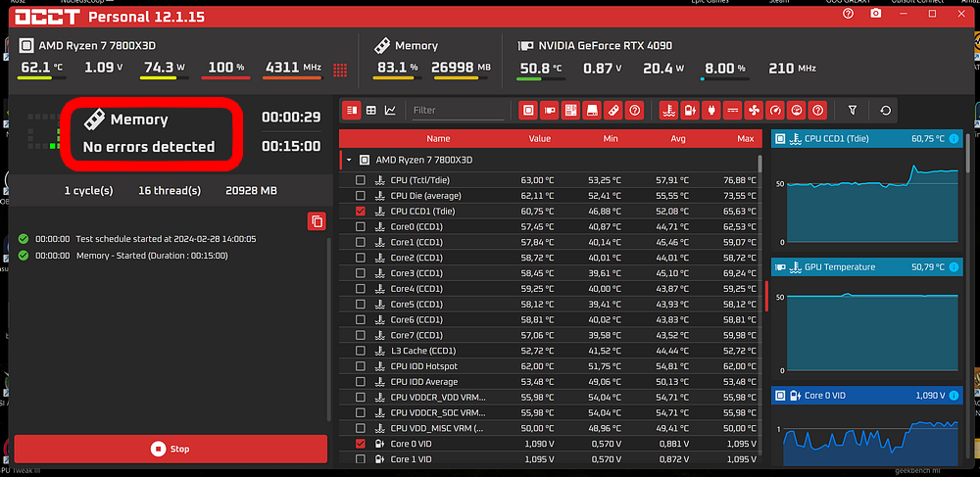
Task: Select the log entry 'Memory - Started (Duration : 00:15:00)'
Action: click(152, 256)
